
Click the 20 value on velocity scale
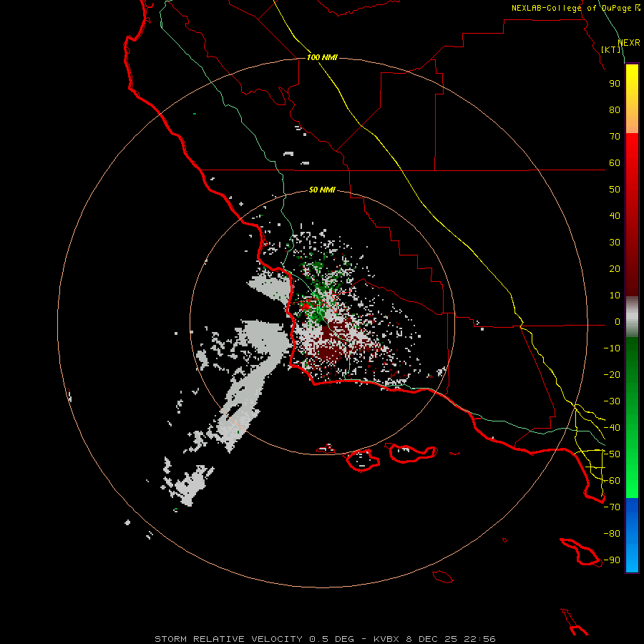pyautogui.click(x=615, y=269)
